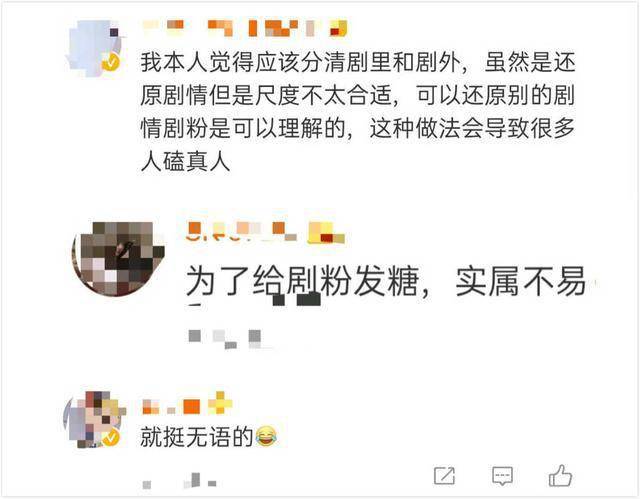Click the yellow badge beside the third username
This screenshot has height=499, width=640.
[x=220, y=402]
